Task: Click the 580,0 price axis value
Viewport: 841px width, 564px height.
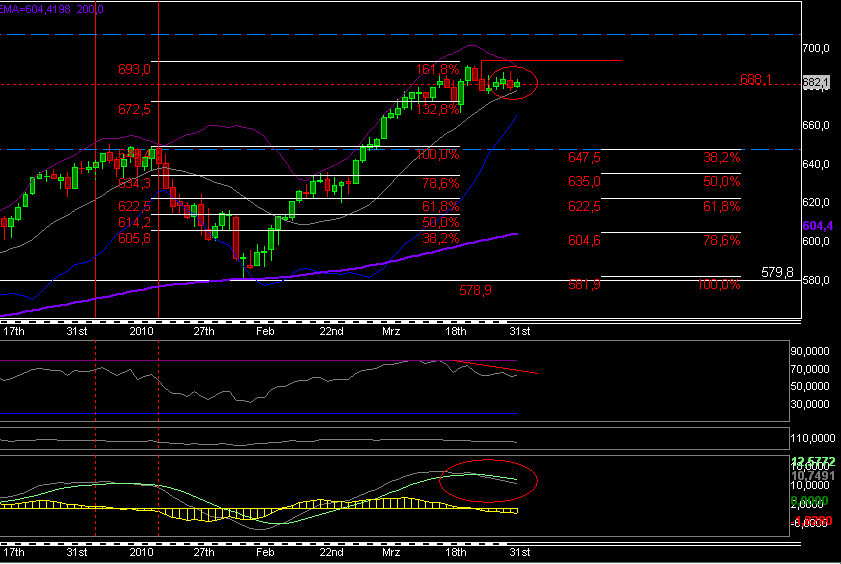Action: [815, 280]
